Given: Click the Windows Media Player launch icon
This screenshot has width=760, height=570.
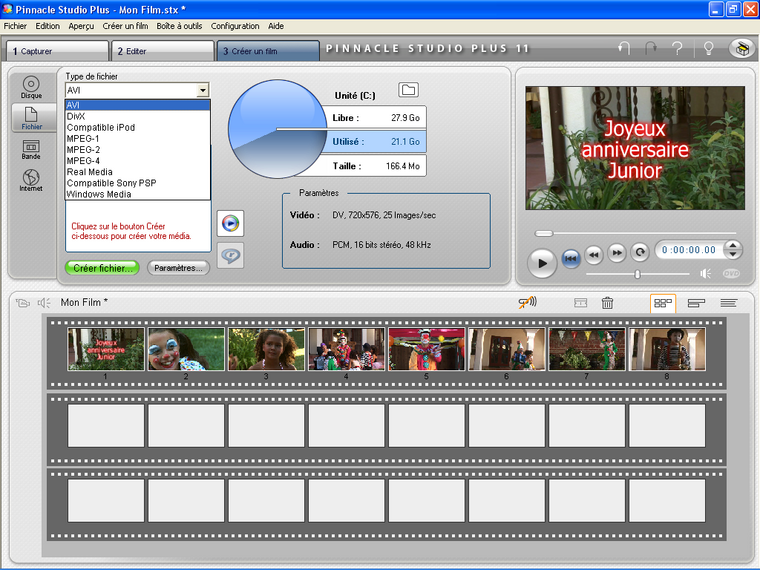Looking at the screenshot, I should (230, 223).
